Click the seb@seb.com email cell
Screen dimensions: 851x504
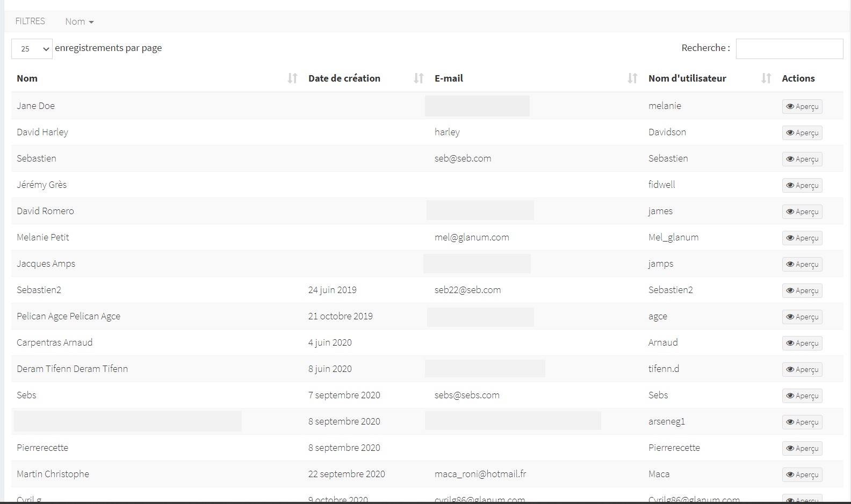[x=463, y=158]
